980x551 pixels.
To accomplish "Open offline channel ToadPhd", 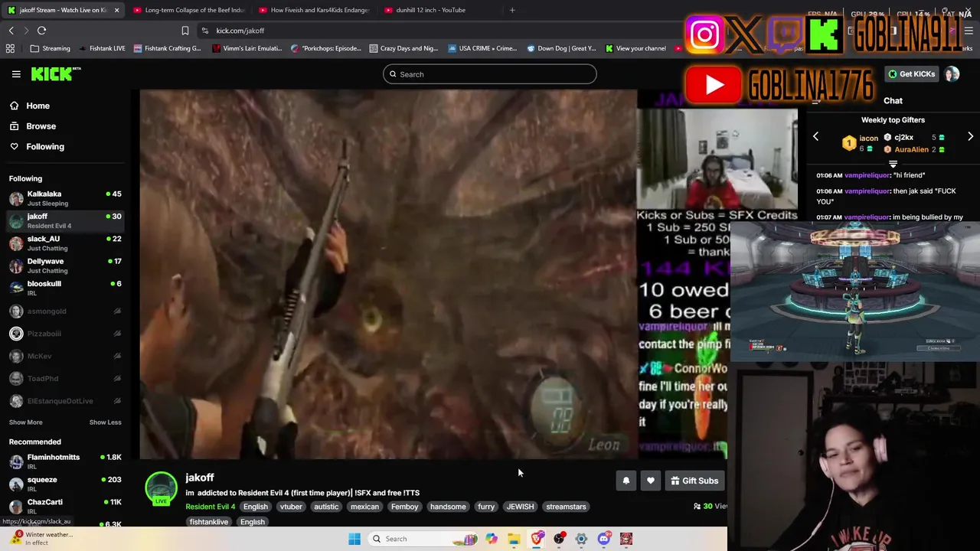I will pyautogui.click(x=65, y=378).
